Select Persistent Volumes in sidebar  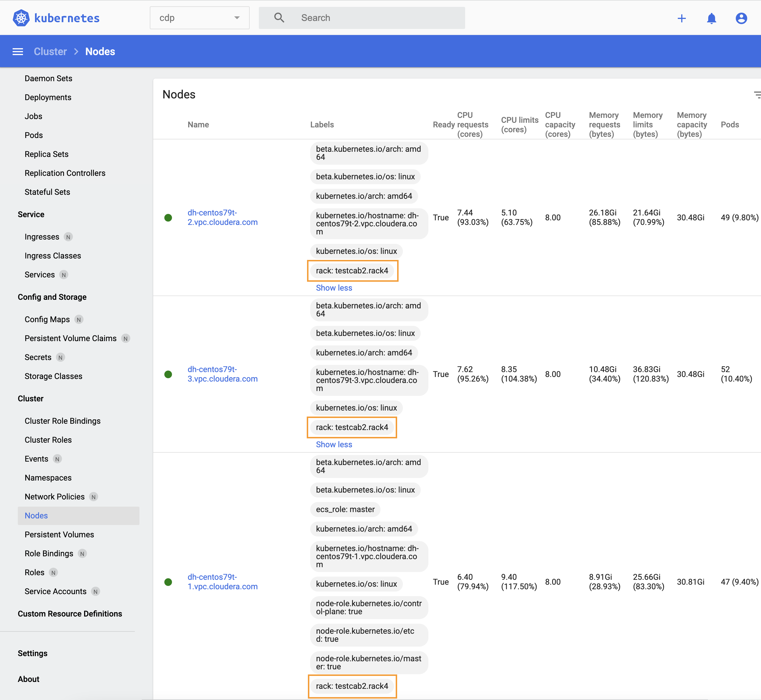point(59,534)
